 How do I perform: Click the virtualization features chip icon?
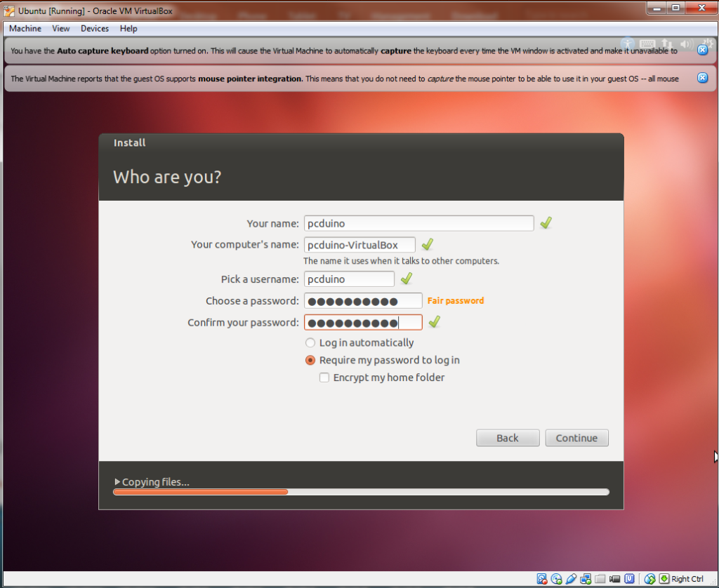coord(630,579)
